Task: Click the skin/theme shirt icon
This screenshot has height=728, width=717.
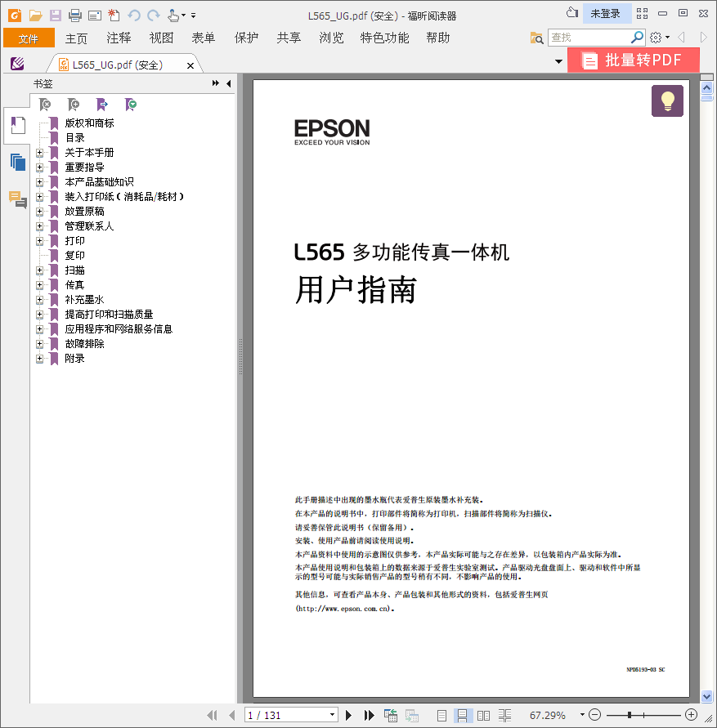Action: tap(572, 12)
